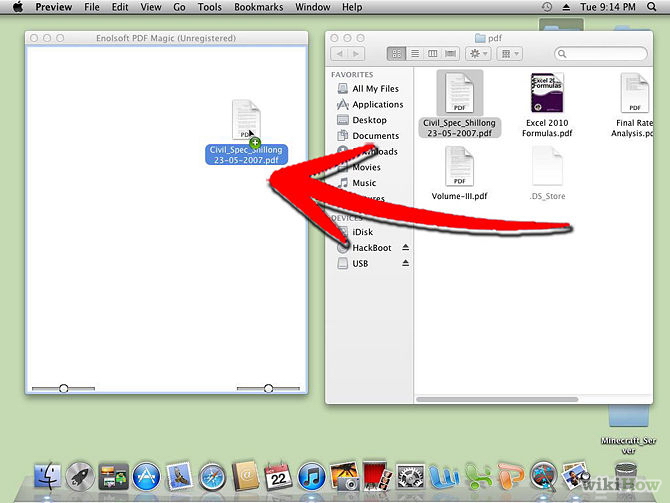This screenshot has height=503, width=670.
Task: Open the Arrange items dropdown
Action: pyautogui.click(x=509, y=52)
